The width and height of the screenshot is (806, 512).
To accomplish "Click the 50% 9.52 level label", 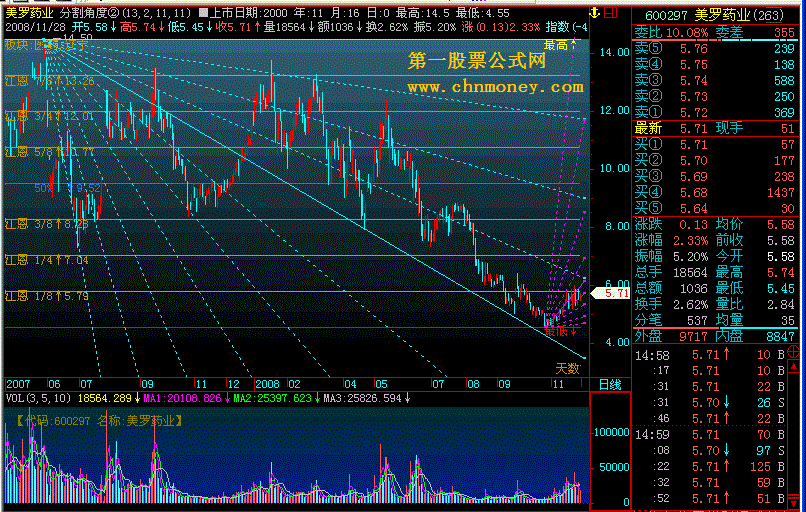I will [x=67, y=189].
